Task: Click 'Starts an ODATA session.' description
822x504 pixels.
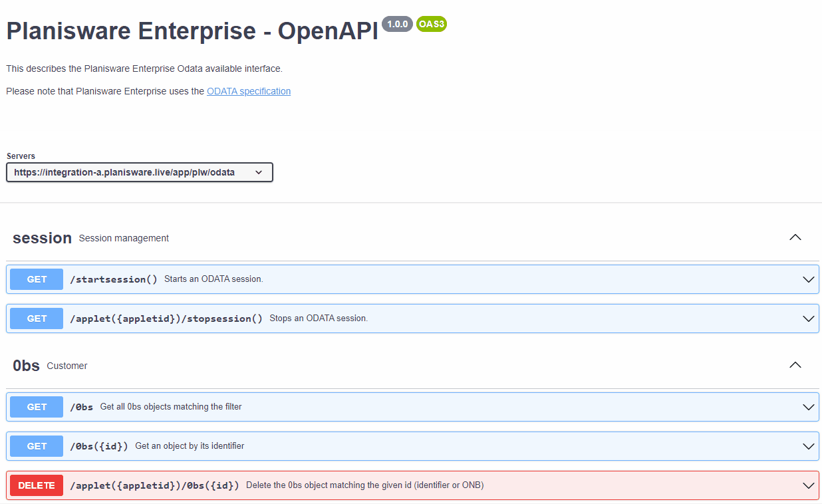Action: [x=213, y=279]
